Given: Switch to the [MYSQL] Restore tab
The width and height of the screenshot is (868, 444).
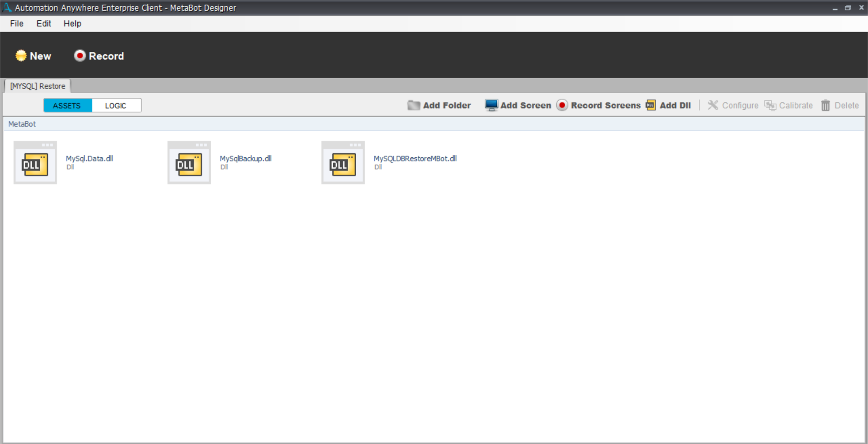Looking at the screenshot, I should point(38,86).
